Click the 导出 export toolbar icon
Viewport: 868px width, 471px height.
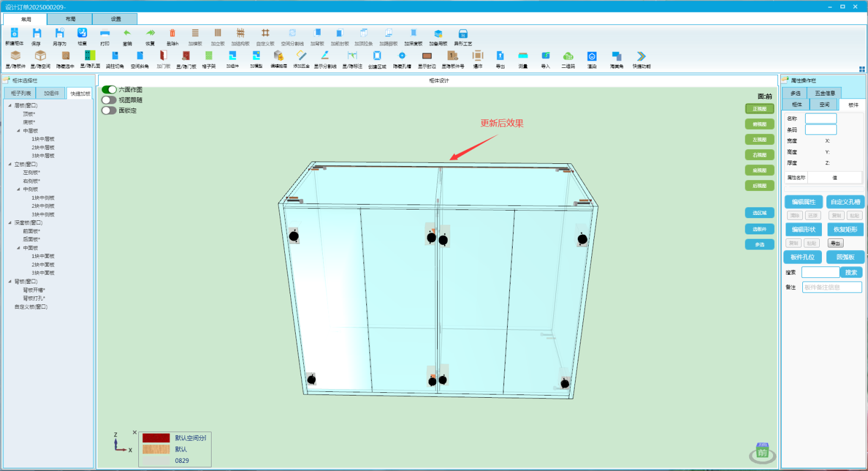[x=500, y=56]
